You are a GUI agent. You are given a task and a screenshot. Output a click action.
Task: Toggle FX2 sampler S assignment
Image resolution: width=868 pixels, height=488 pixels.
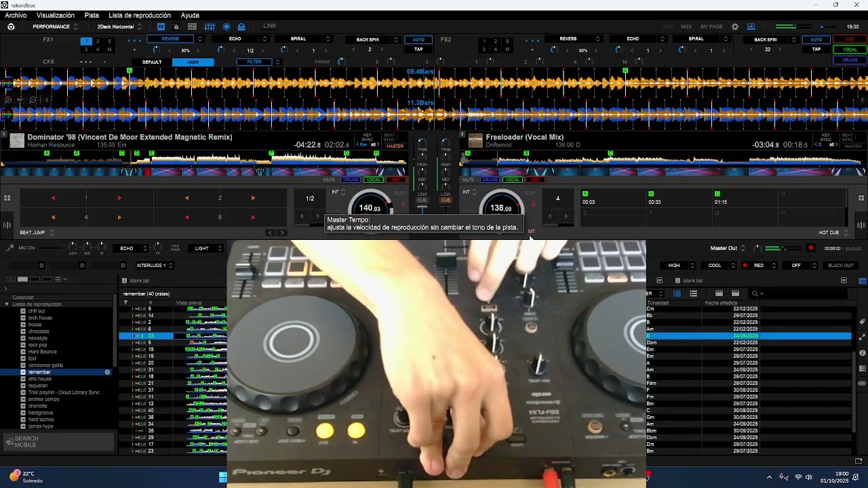coord(507,41)
